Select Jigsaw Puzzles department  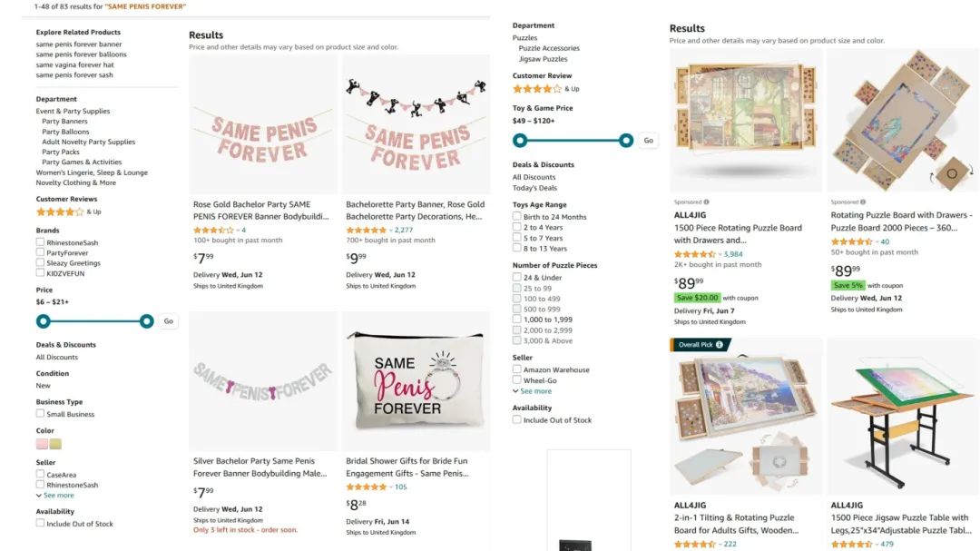544,59
